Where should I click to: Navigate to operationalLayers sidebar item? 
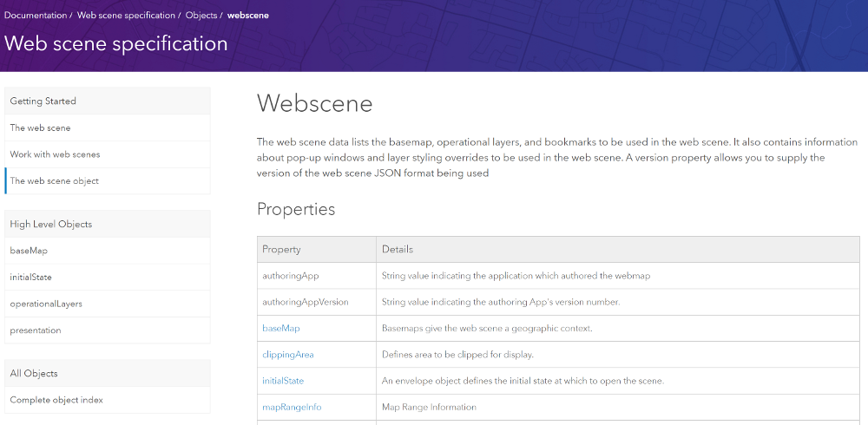(46, 304)
